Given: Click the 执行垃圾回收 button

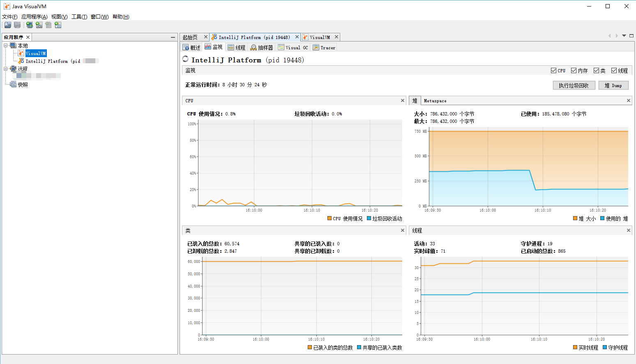Looking at the screenshot, I should point(574,85).
